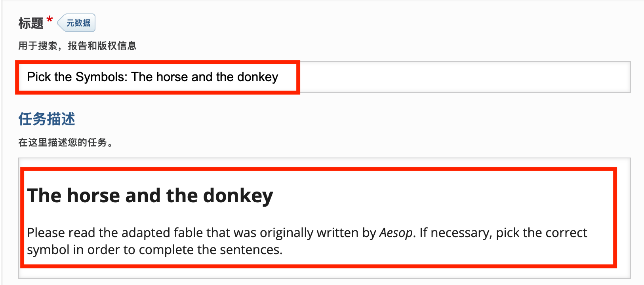Image resolution: width=644 pixels, height=285 pixels.
Task: Click the italic word "Aesop" in the description
Action: [x=396, y=233]
